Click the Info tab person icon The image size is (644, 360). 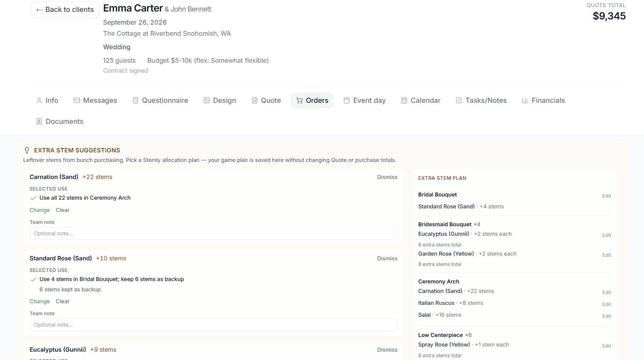39,100
